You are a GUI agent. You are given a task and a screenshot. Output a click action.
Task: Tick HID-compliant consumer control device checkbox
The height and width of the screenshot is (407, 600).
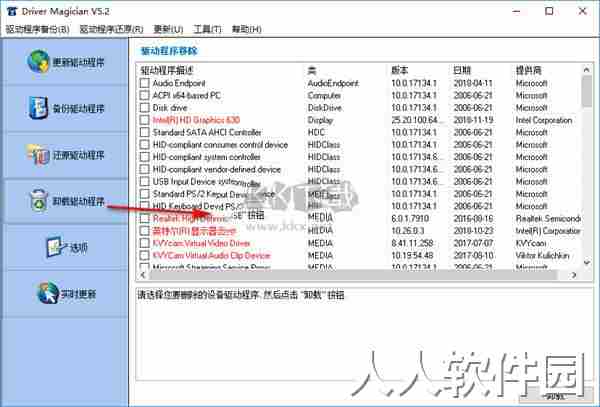(144, 145)
